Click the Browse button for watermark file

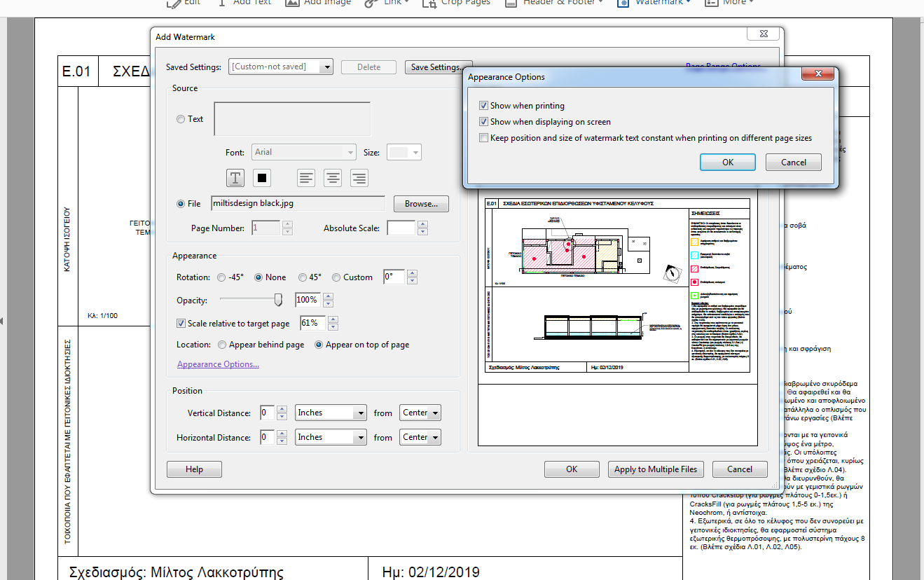click(420, 203)
